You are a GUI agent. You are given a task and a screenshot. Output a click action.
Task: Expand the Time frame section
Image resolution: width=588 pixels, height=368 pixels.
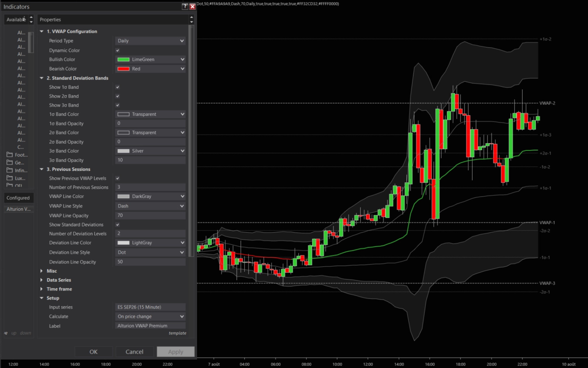tap(42, 289)
